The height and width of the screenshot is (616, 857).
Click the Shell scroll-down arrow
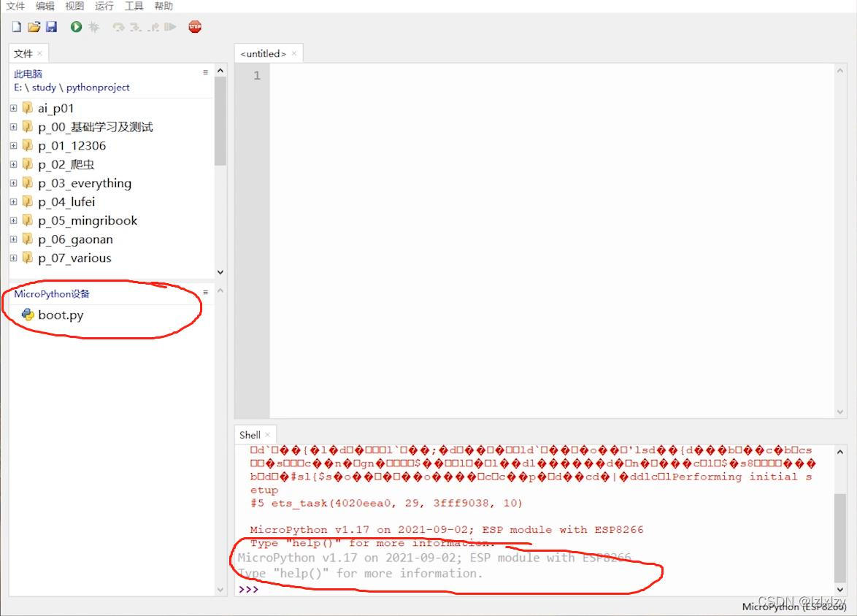pos(840,589)
